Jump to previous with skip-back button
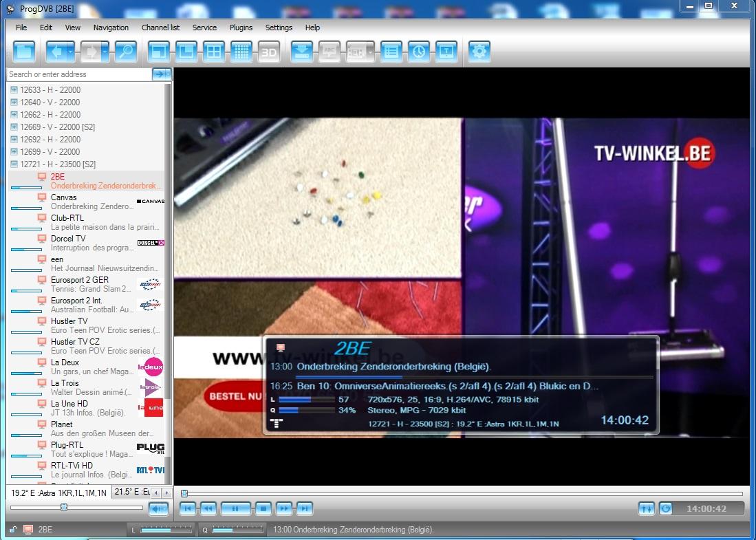Viewport: 756px width, 540px height. [188, 508]
